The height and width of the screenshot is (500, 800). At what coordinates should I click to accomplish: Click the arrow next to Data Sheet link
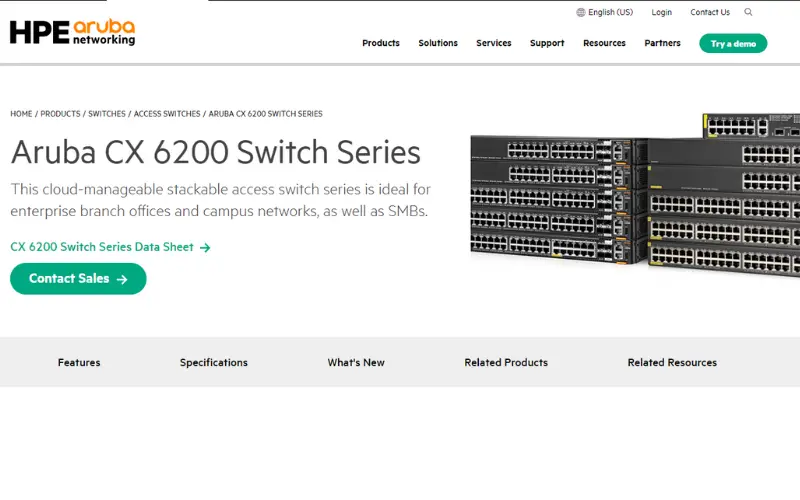click(x=205, y=247)
